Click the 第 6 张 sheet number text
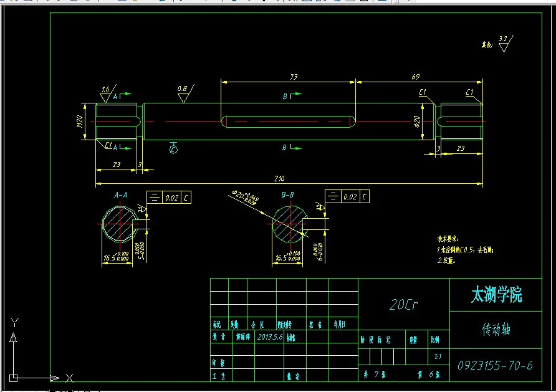 [x=429, y=375]
